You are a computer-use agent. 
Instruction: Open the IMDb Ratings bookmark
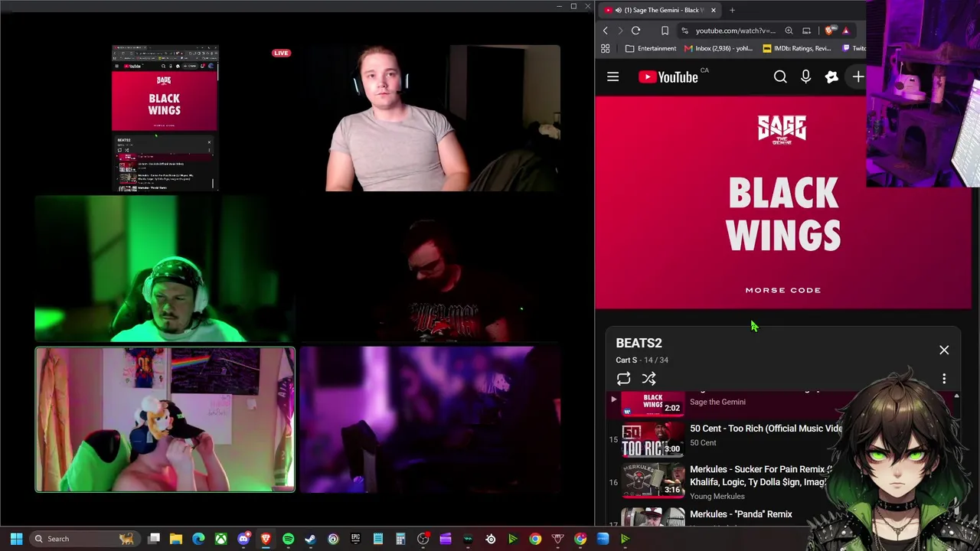tap(796, 48)
